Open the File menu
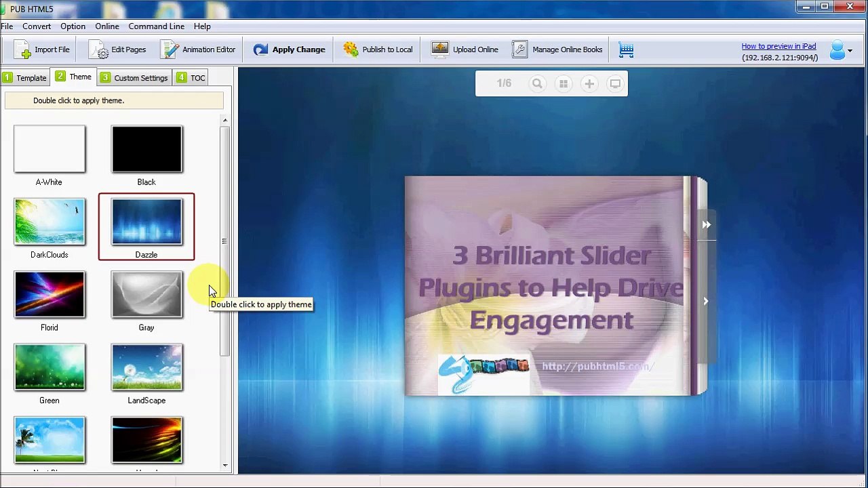The height and width of the screenshot is (488, 868). [7, 26]
